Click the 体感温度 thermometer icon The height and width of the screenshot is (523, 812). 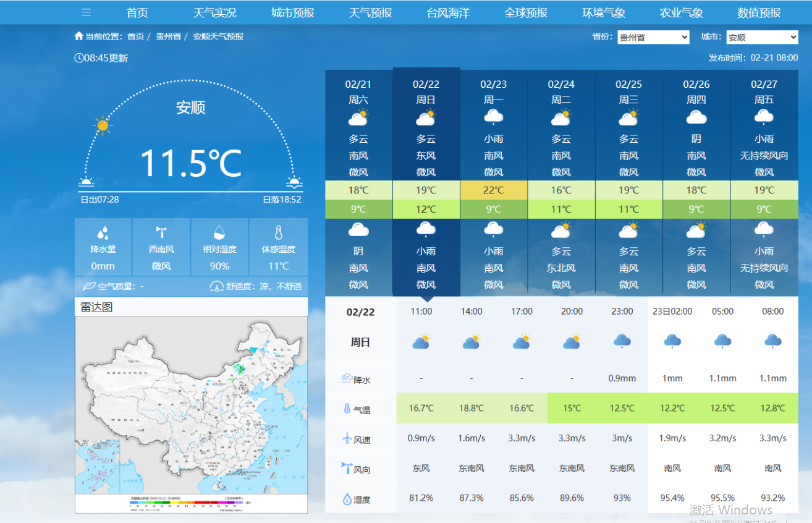278,232
